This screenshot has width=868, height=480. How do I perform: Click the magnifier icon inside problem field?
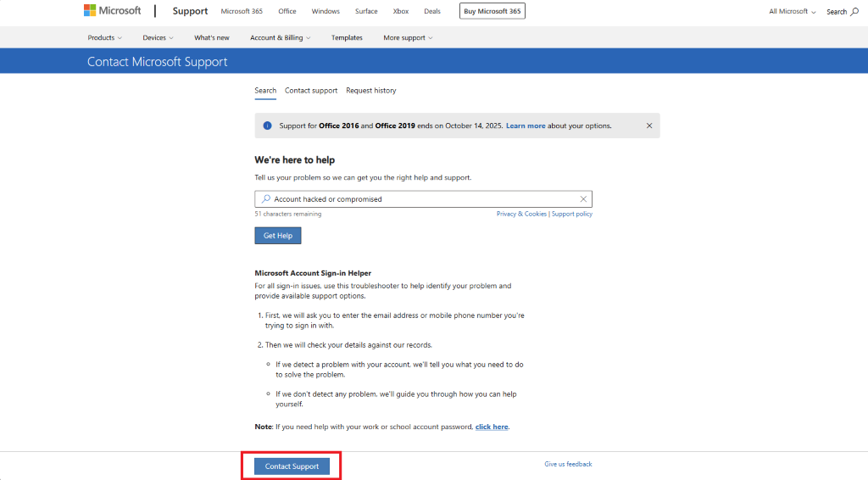[x=266, y=198]
